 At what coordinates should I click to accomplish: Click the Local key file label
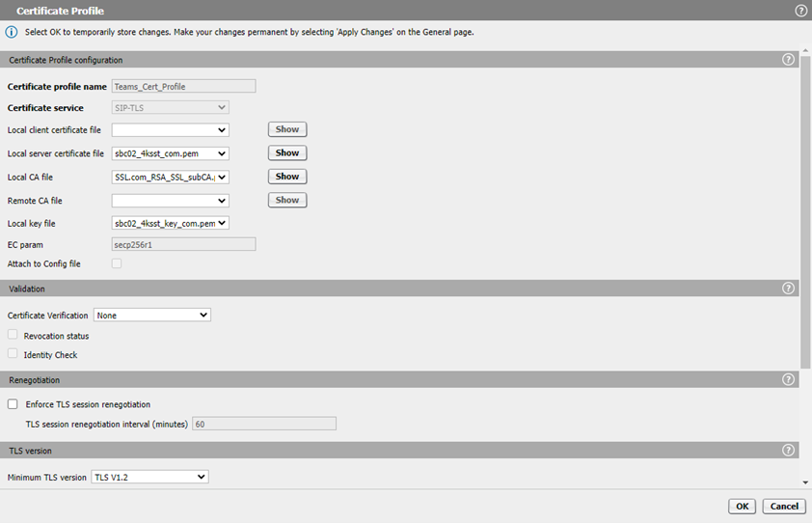coord(31,224)
